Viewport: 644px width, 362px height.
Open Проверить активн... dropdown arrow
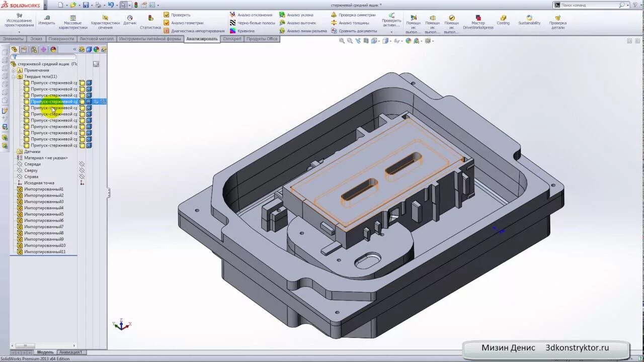tap(391, 32)
